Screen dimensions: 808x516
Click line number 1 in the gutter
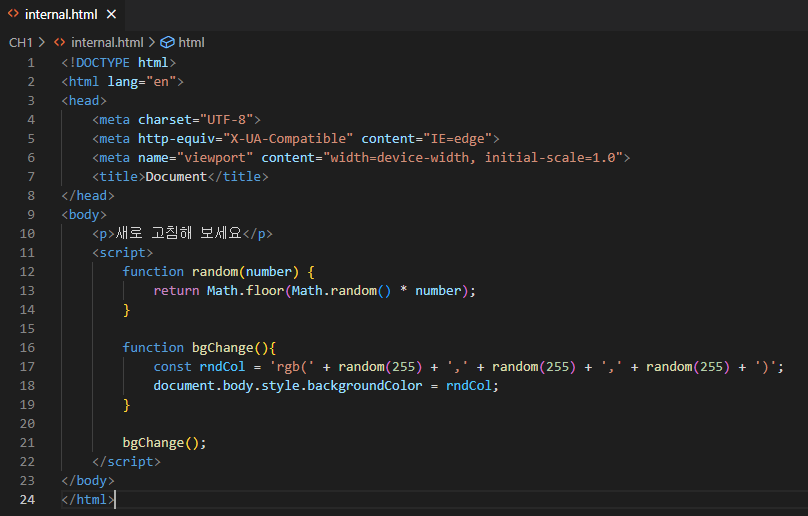[x=31, y=63]
